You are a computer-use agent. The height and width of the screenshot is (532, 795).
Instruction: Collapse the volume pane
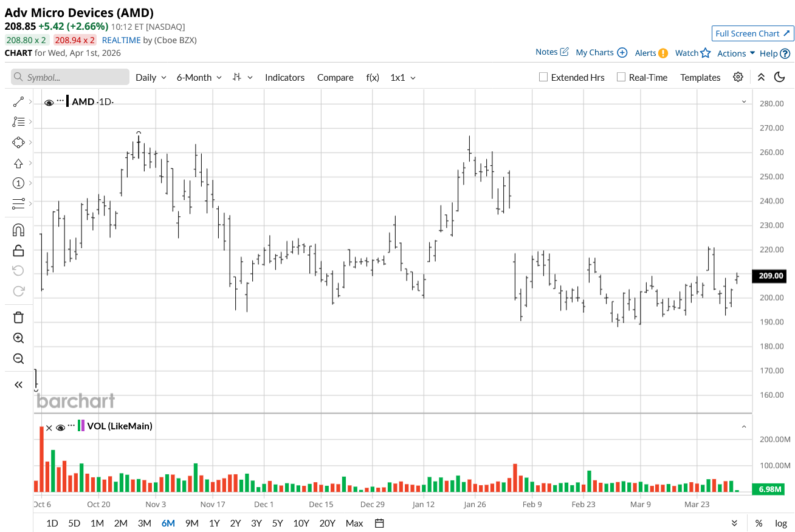click(744, 427)
